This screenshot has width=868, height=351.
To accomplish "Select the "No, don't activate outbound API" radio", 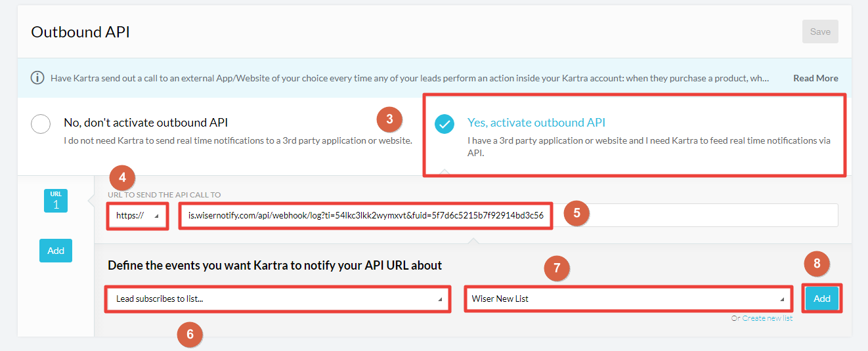I will click(41, 123).
